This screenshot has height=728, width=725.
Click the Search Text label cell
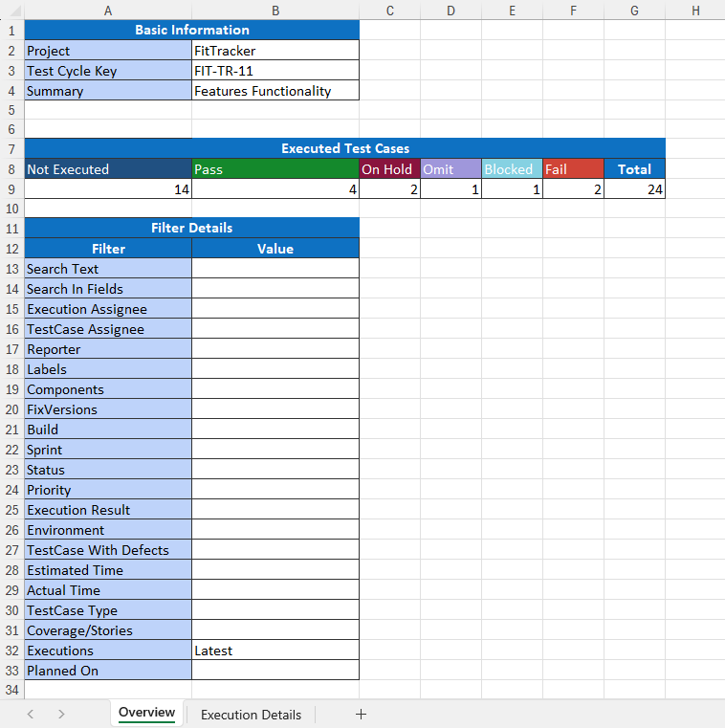tap(108, 269)
